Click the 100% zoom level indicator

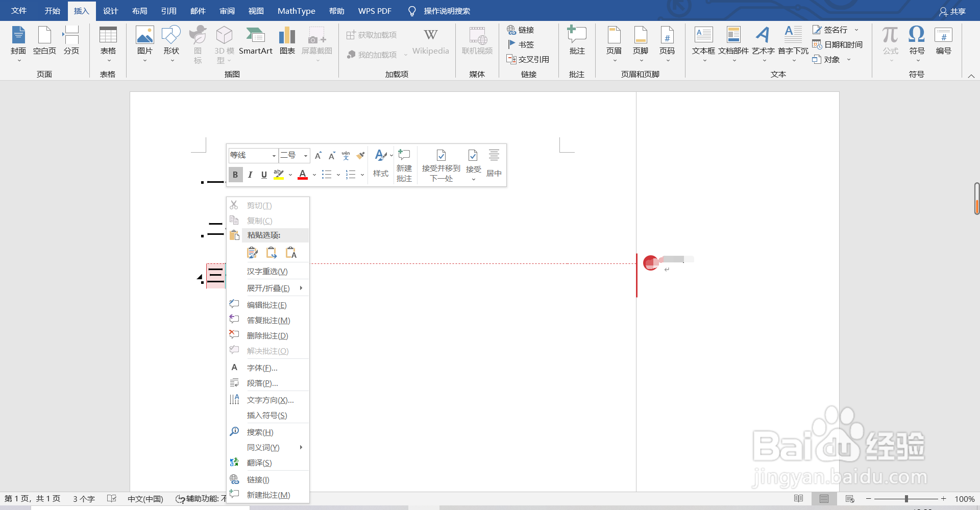[x=964, y=499]
